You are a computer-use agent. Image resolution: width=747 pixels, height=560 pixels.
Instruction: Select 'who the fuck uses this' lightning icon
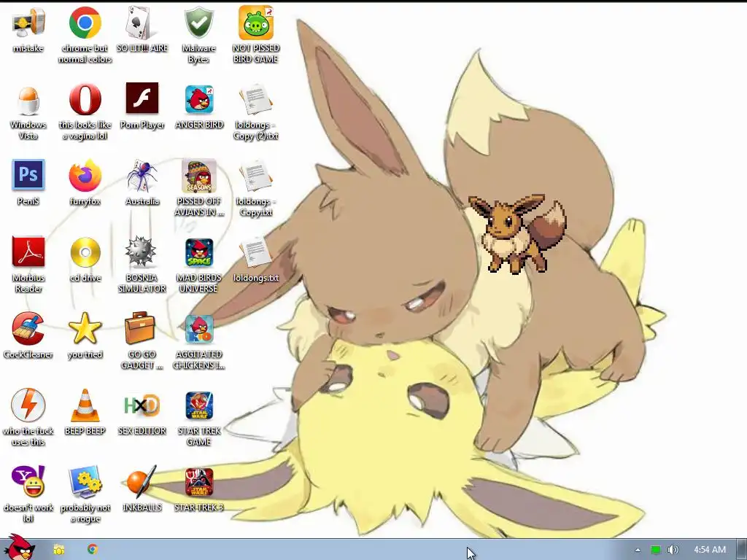[x=28, y=405]
